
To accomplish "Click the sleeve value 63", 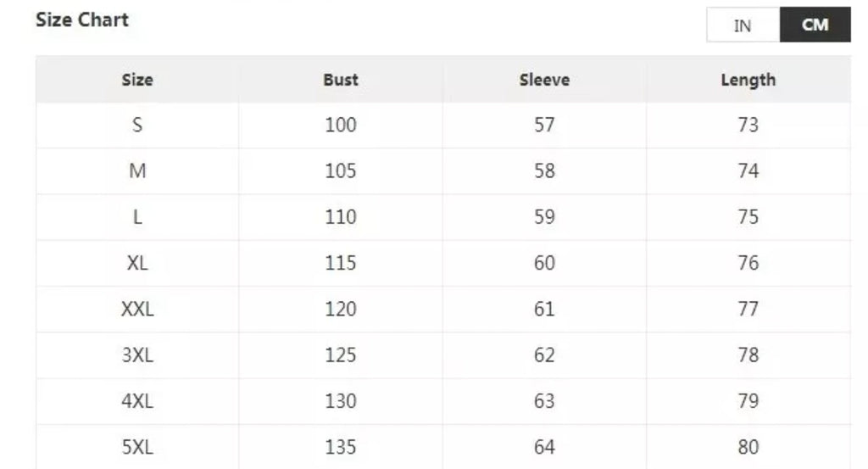I will pos(544,400).
